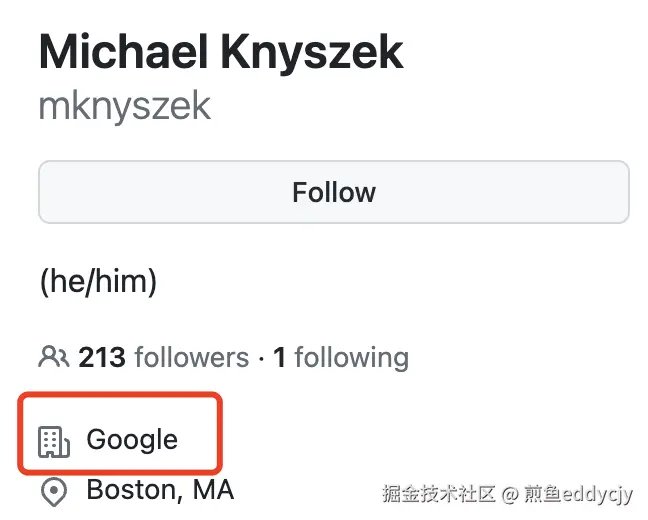Image resolution: width=648 pixels, height=520 pixels.
Task: Click the organization building icon
Action: (x=53, y=440)
